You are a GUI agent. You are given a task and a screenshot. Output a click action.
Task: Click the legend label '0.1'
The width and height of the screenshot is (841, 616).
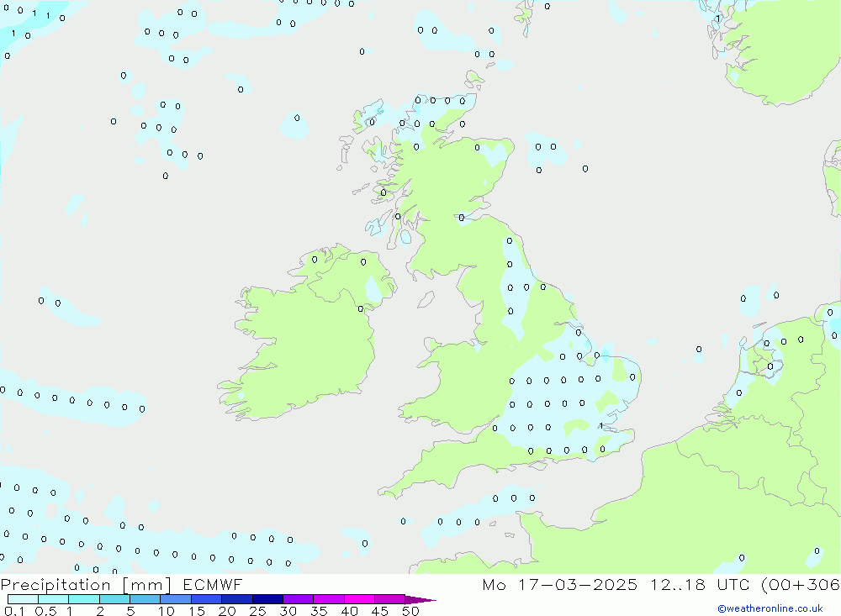coord(14,611)
